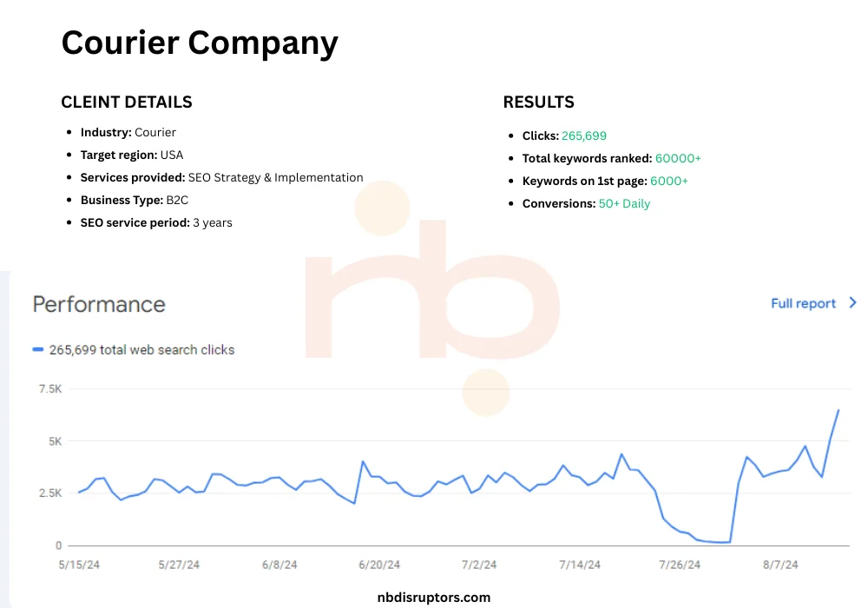
Task: Select the Conversions 50+ Daily result
Action: pos(586,203)
